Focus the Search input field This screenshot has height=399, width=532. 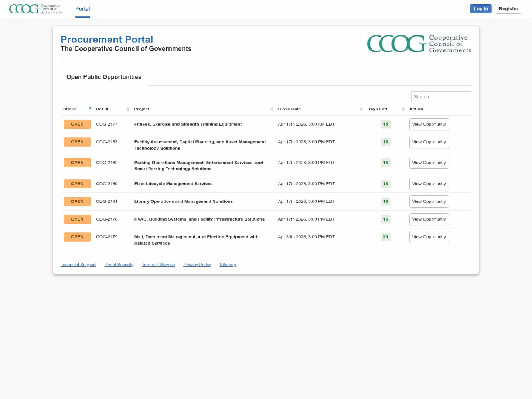pos(441,97)
